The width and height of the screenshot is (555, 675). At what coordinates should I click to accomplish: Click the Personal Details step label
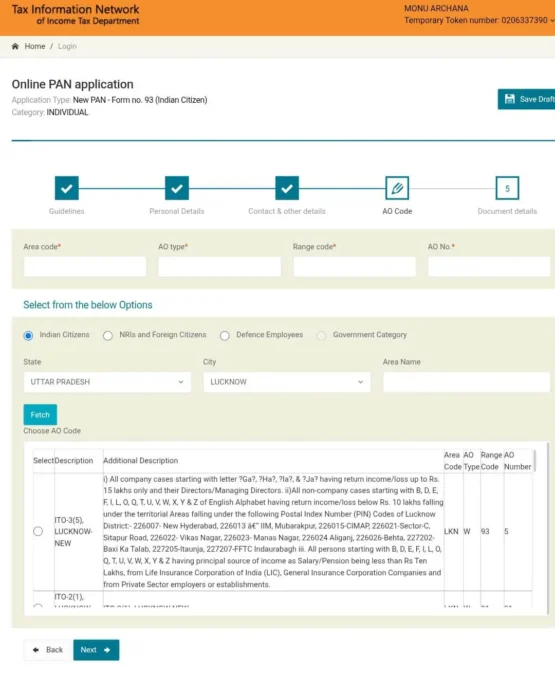(x=177, y=211)
